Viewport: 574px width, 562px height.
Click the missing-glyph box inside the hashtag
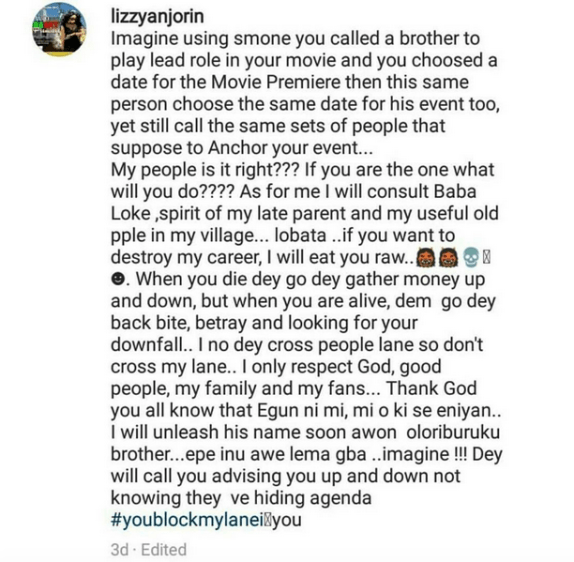click(x=266, y=520)
